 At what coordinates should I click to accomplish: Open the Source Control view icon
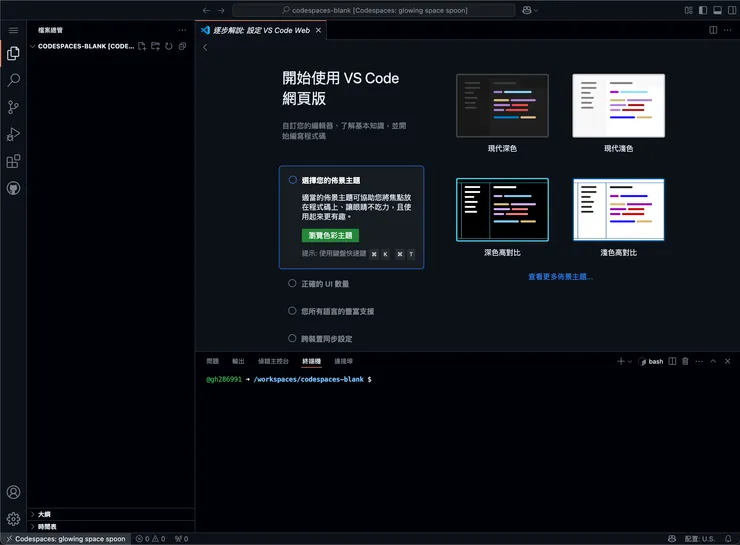point(13,107)
